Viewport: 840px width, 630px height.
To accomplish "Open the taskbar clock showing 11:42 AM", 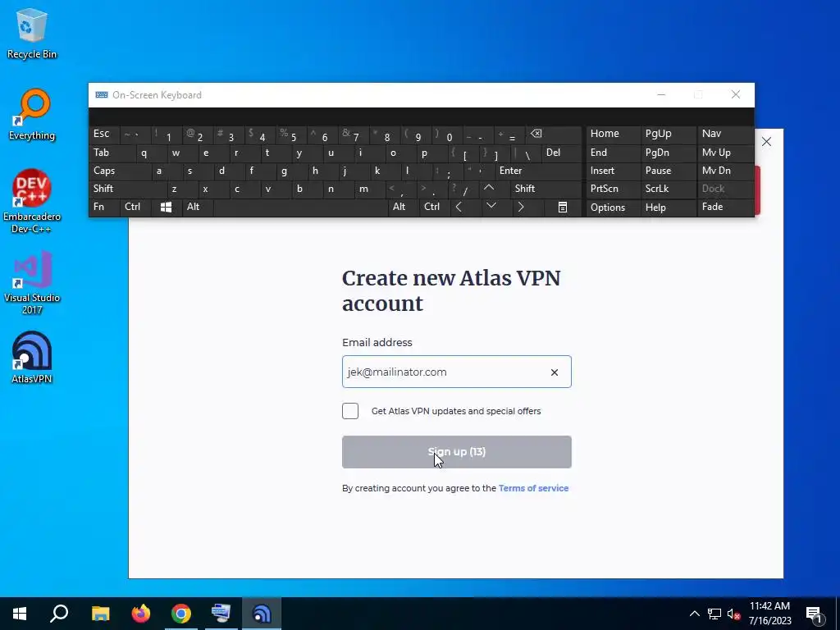I will [769, 614].
